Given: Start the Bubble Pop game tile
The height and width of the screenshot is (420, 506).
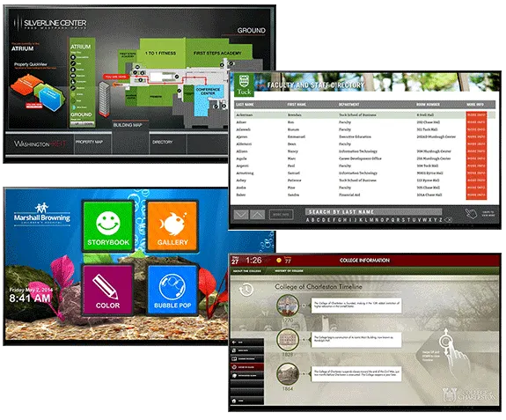Looking at the screenshot, I should pos(172,290).
